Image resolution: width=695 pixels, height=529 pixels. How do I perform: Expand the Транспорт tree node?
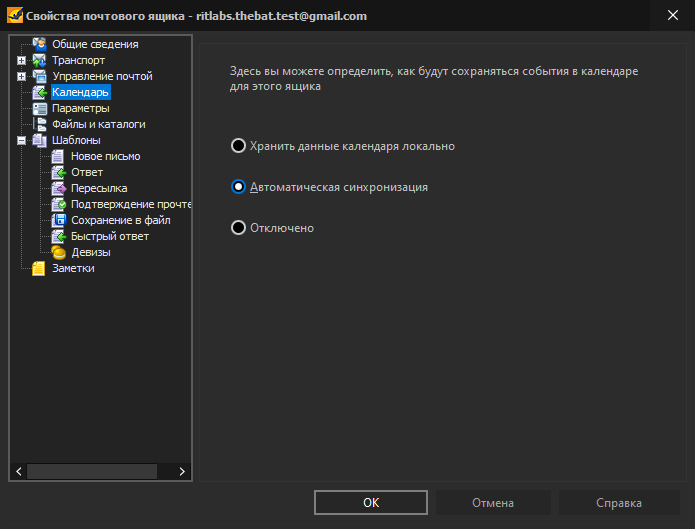(x=21, y=60)
